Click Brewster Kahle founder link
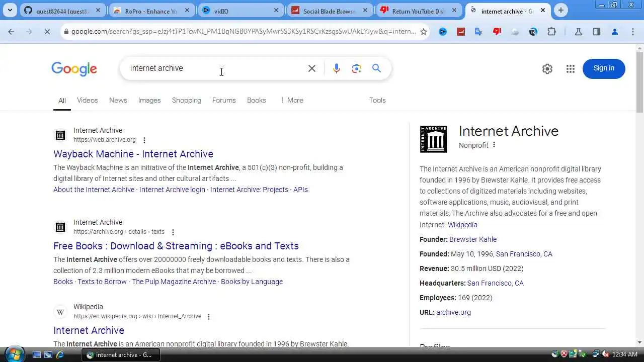The image size is (644, 362). click(x=473, y=239)
